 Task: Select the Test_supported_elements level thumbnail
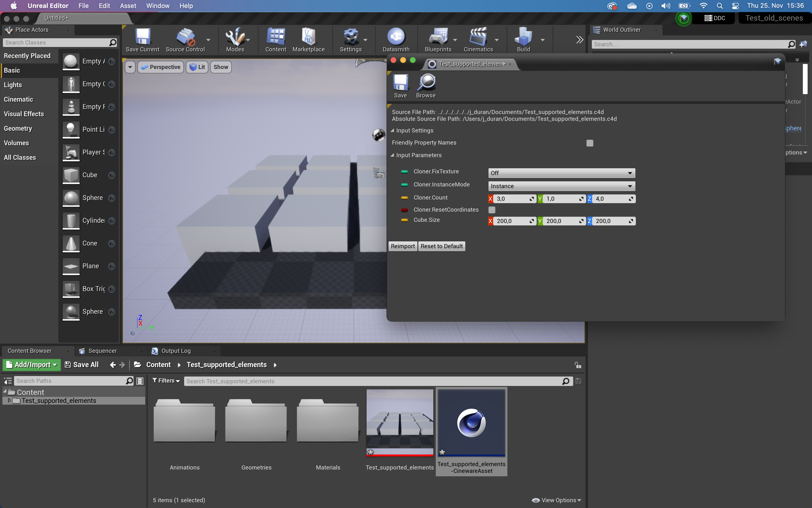(x=400, y=423)
